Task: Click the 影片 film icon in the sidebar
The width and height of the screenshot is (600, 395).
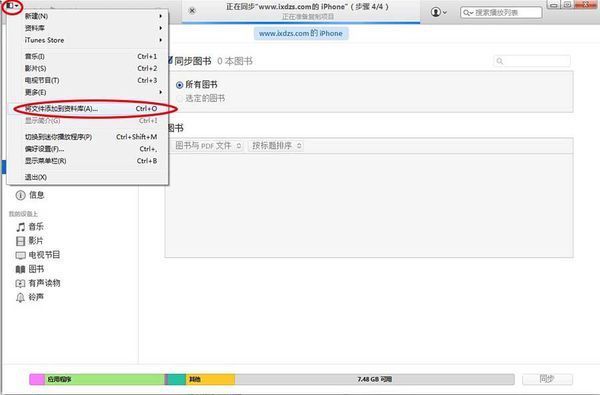Action: tap(21, 241)
